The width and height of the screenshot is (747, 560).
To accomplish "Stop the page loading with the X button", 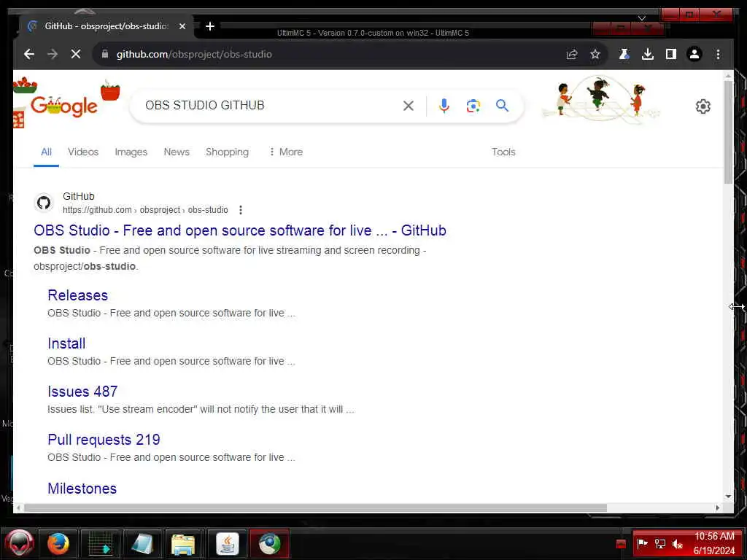I will click(76, 54).
